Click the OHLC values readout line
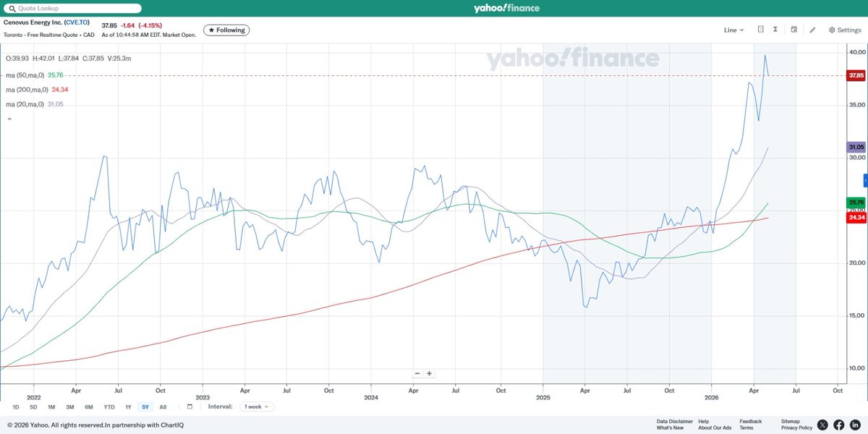This screenshot has height=434, width=868. click(68, 58)
